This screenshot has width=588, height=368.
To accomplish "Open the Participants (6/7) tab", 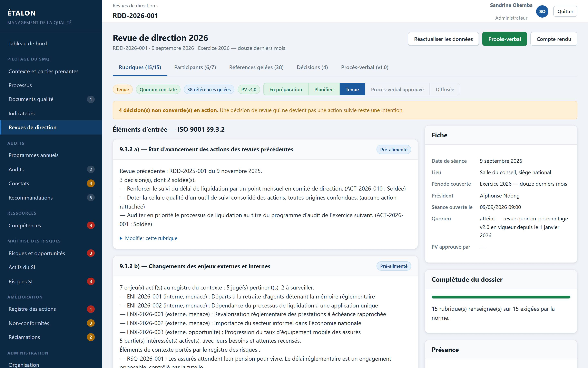I will [195, 67].
